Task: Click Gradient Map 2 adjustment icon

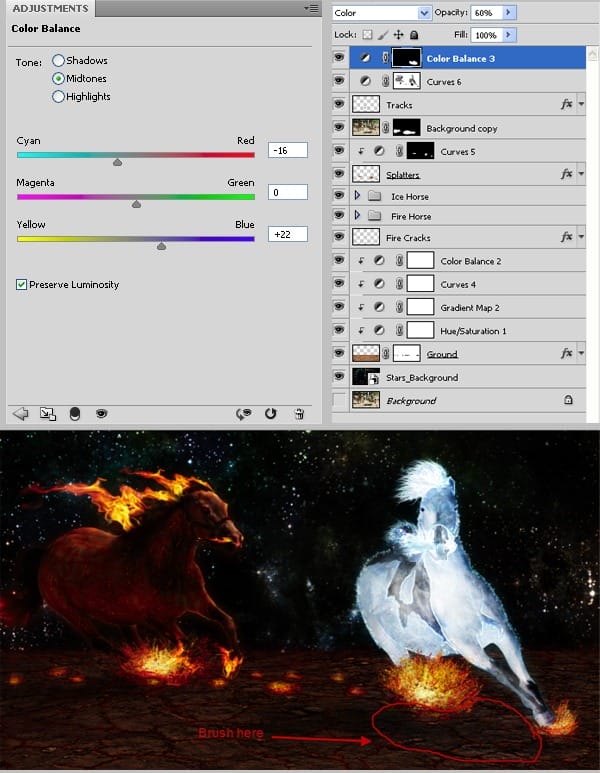Action: coord(379,307)
